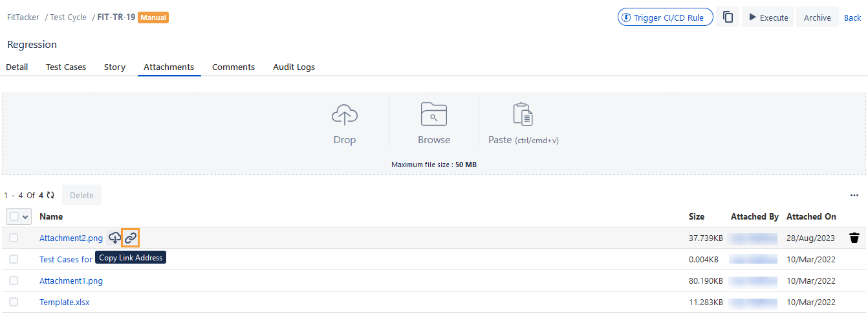Screen dimensions: 868x320
Task: Click the 80.190KB size value
Action: coord(706,280)
